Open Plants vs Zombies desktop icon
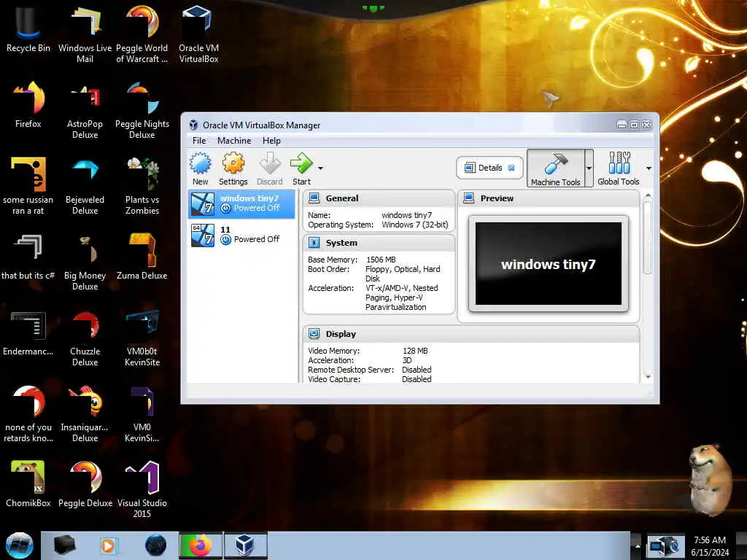The height and width of the screenshot is (560, 747). point(142,185)
